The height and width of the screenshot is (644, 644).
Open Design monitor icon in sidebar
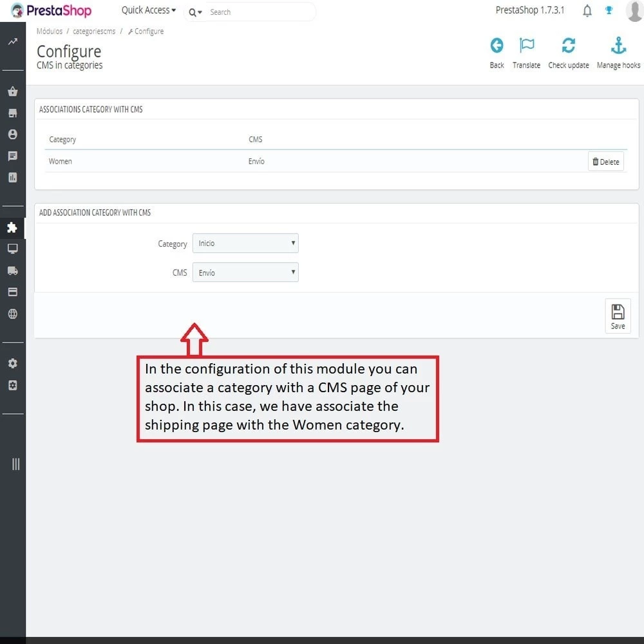tap(13, 249)
